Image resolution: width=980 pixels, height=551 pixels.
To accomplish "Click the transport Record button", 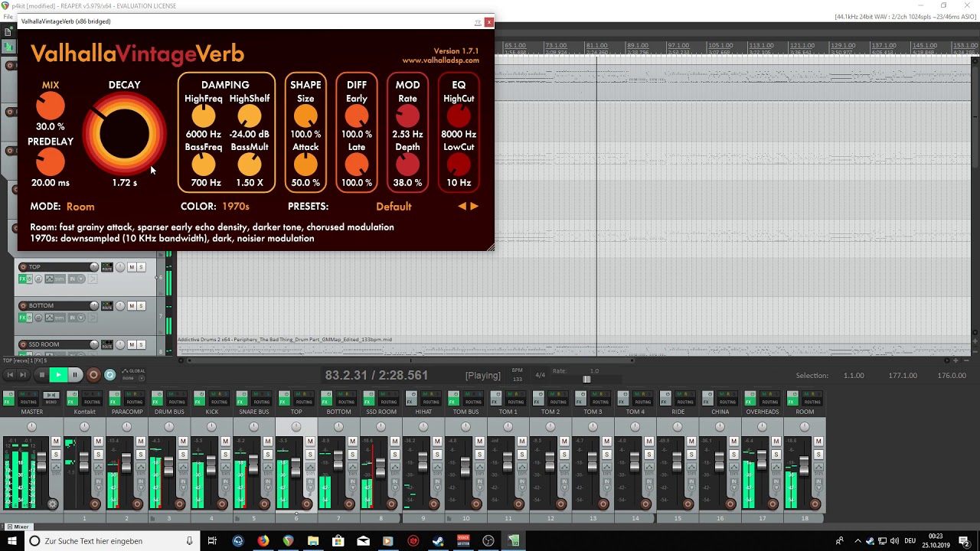I will click(x=93, y=375).
